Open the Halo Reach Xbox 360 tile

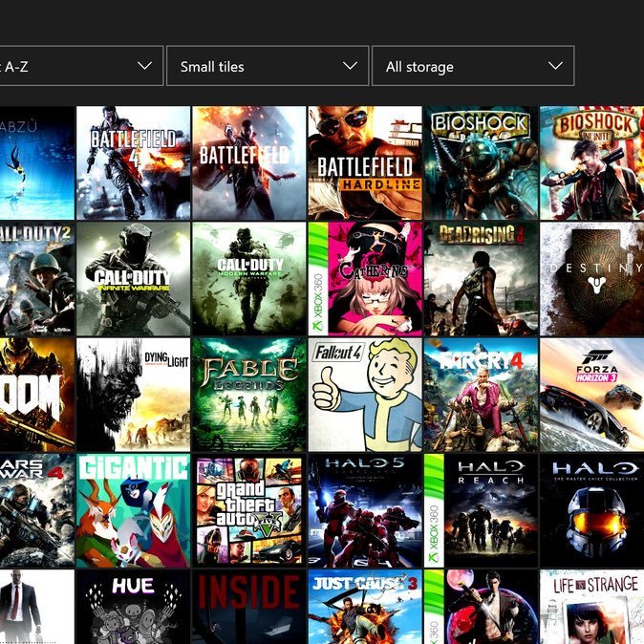481,510
